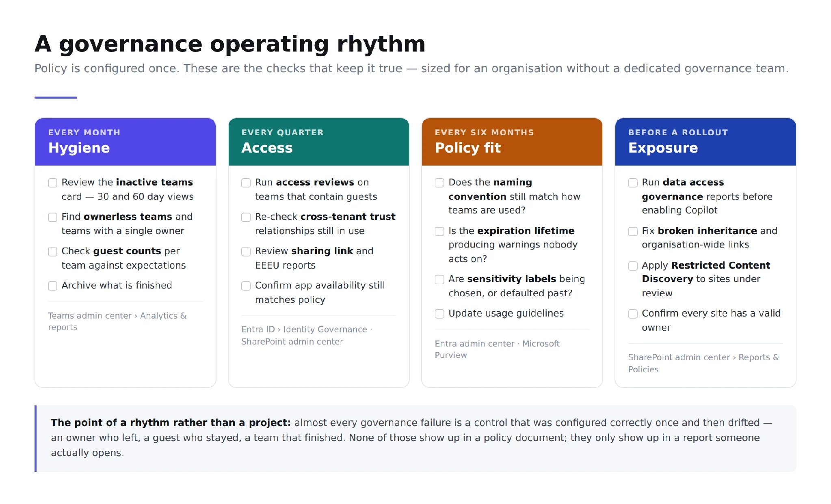Check the Re-check cross-tenant trust box
The width and height of the screenshot is (831, 504).
click(246, 218)
